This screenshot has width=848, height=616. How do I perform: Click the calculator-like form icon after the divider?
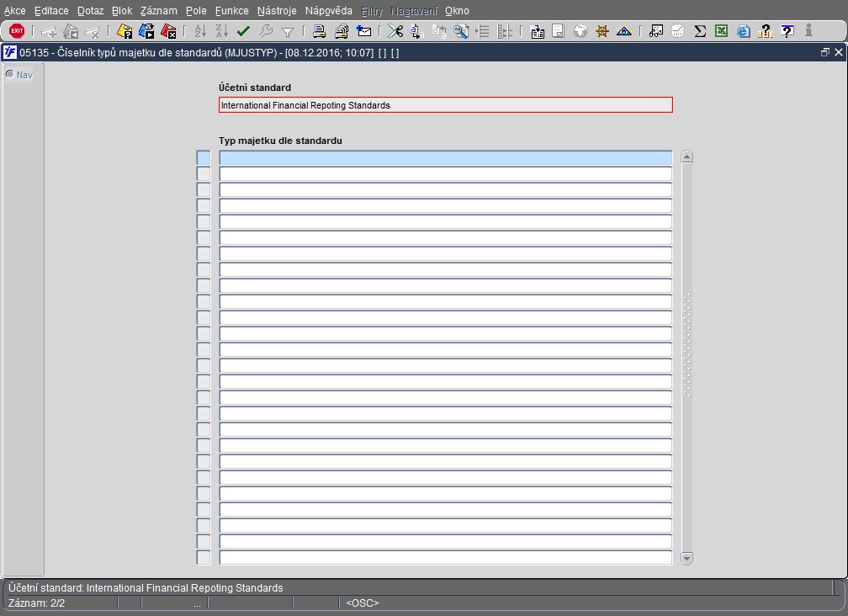tap(537, 31)
